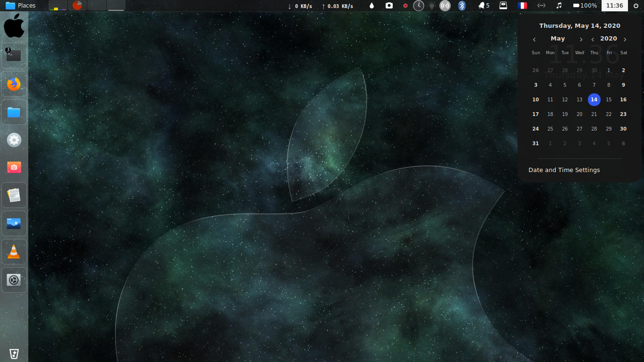Click the double-arrow network icon in top bar
This screenshot has height=362, width=644.
click(541, 6)
